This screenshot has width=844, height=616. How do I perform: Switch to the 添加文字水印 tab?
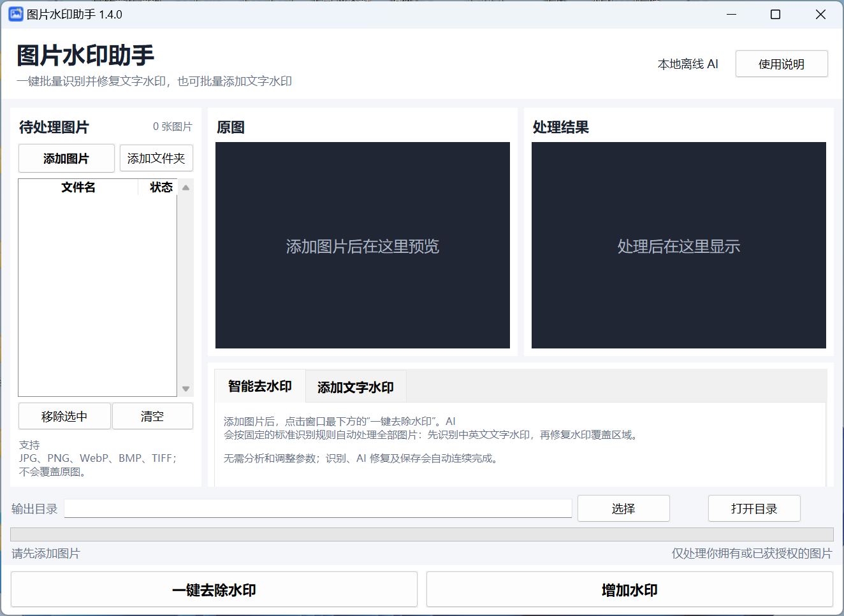point(356,387)
